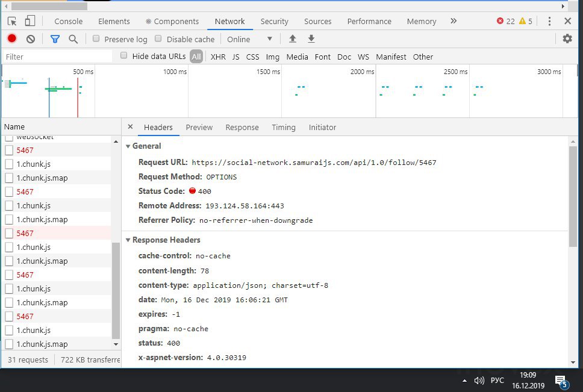Click the network Filter text field
Screen dimensions: 583x392
[58, 57]
